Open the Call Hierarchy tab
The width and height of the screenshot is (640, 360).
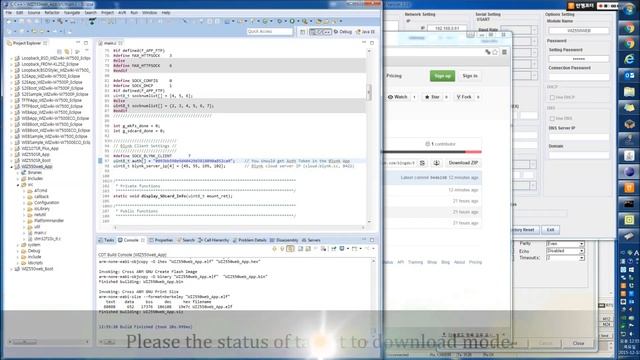pyautogui.click(x=214, y=240)
